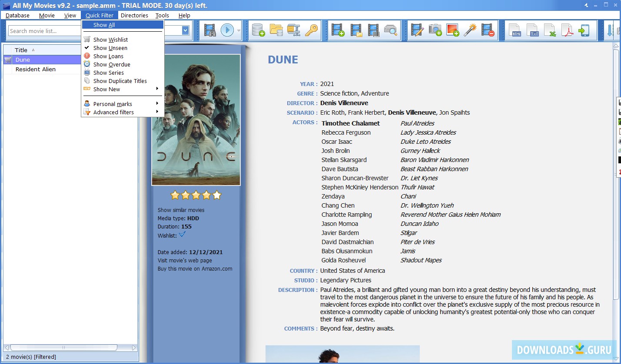
Task: Select the Show Loans filter
Action: (123, 56)
